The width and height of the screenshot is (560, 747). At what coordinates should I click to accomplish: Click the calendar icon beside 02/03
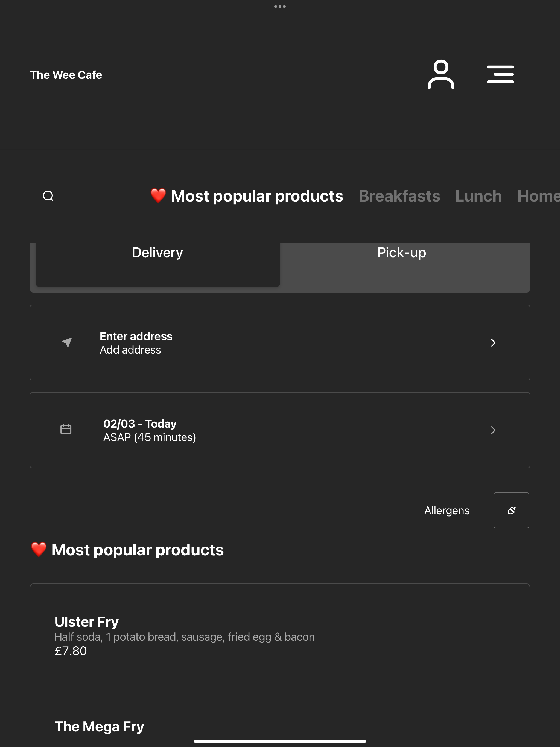coord(66,429)
